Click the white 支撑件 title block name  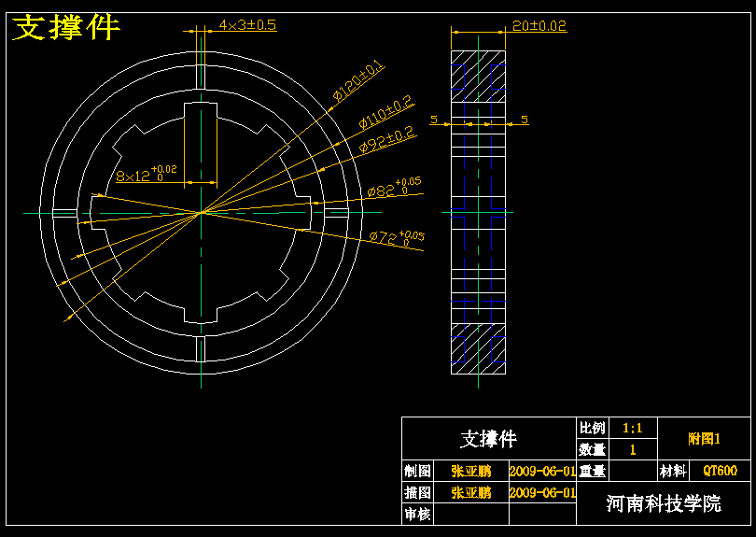click(x=488, y=439)
